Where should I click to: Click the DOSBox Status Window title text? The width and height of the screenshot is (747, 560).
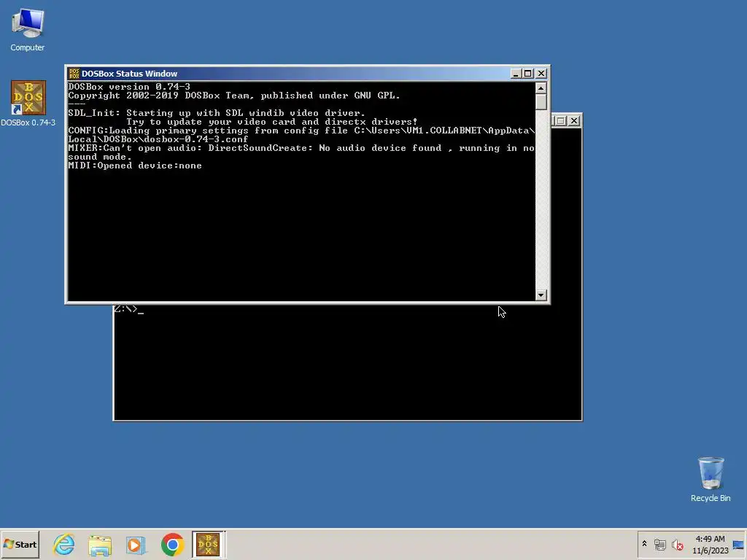pyautogui.click(x=129, y=74)
